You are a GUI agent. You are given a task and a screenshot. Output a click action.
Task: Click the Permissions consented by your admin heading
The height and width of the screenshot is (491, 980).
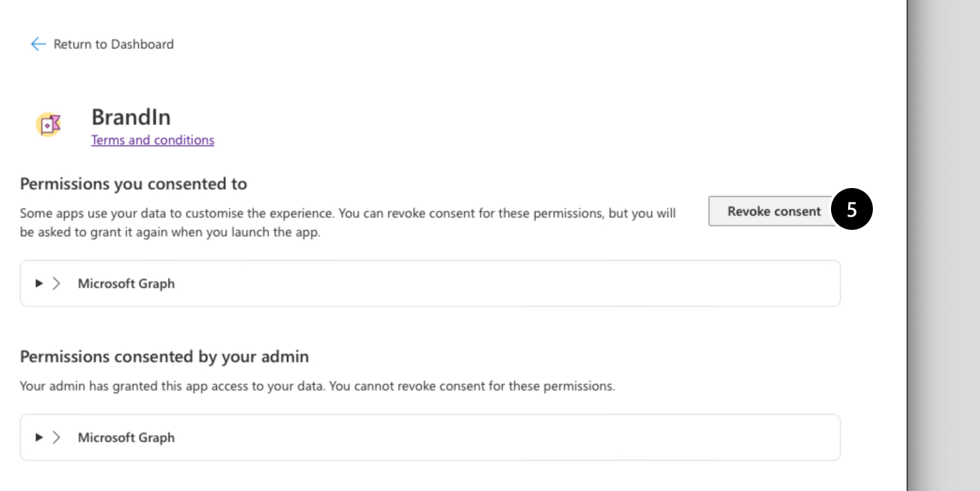(x=164, y=356)
